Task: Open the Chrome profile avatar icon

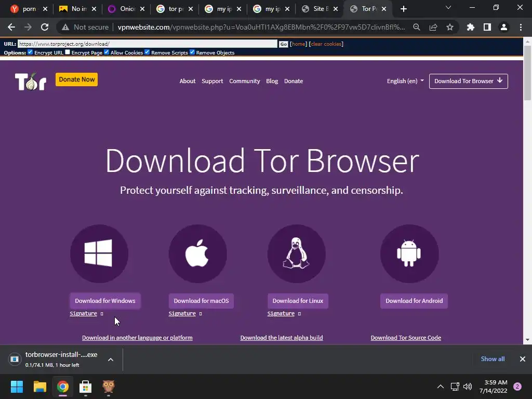Action: pyautogui.click(x=504, y=27)
